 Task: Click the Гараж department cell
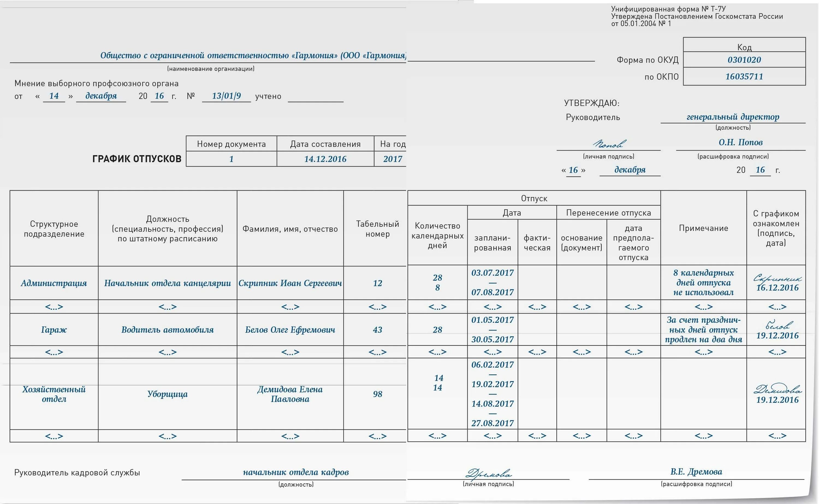tap(54, 330)
